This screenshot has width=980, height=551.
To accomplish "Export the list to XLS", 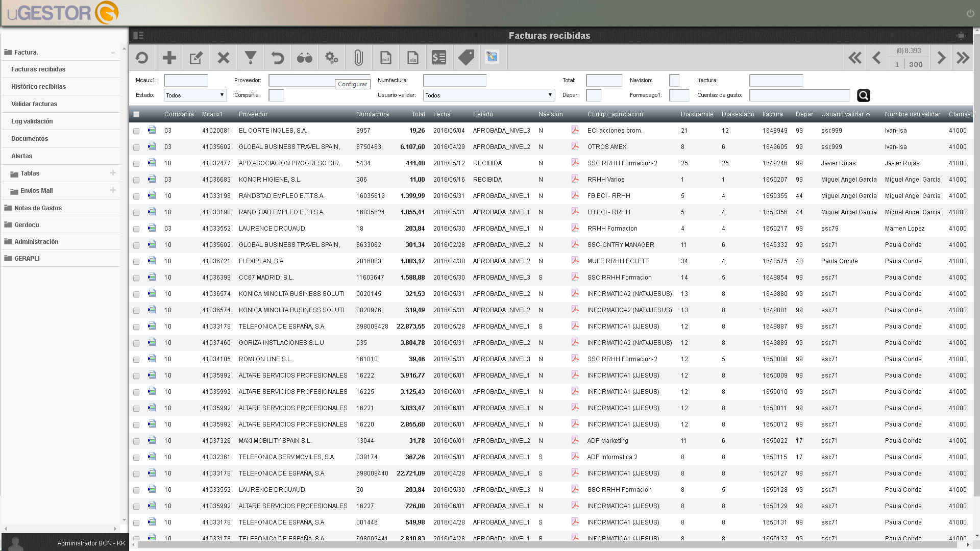I will coord(412,58).
